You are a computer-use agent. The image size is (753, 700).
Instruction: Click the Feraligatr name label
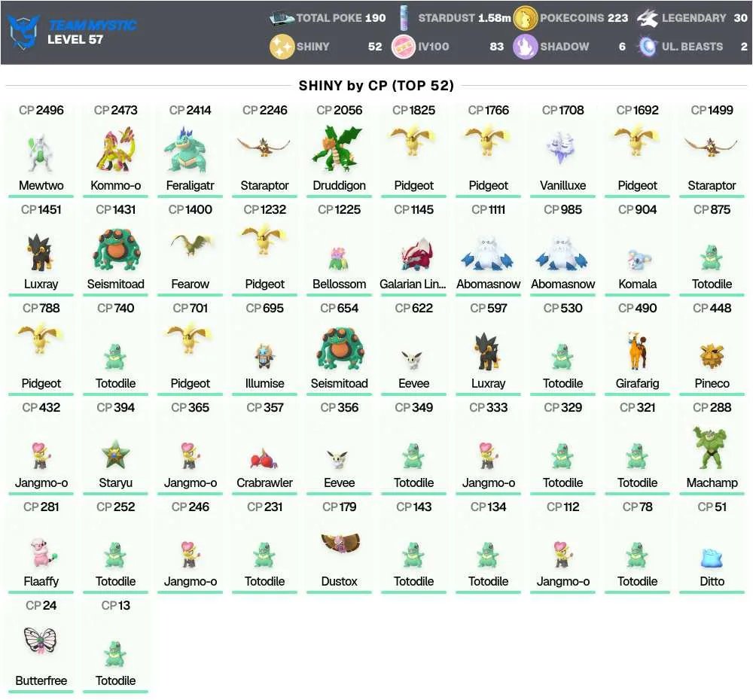[x=191, y=185]
